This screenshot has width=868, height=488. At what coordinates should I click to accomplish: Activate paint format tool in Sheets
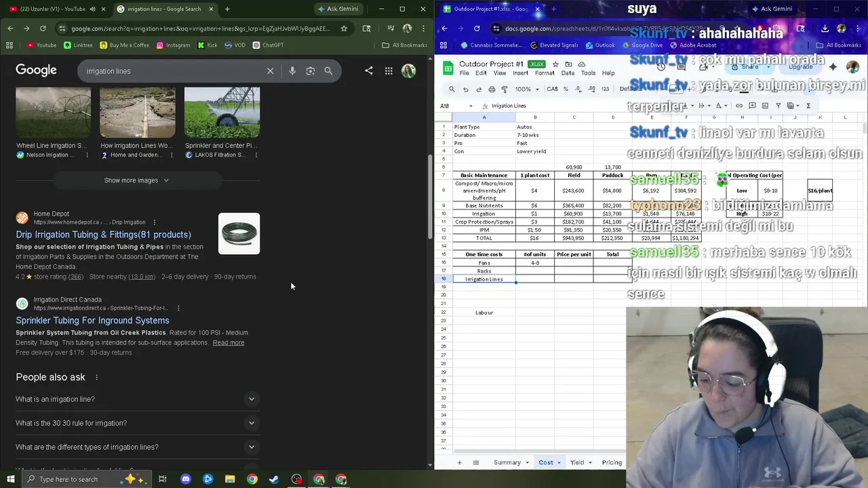pos(505,89)
